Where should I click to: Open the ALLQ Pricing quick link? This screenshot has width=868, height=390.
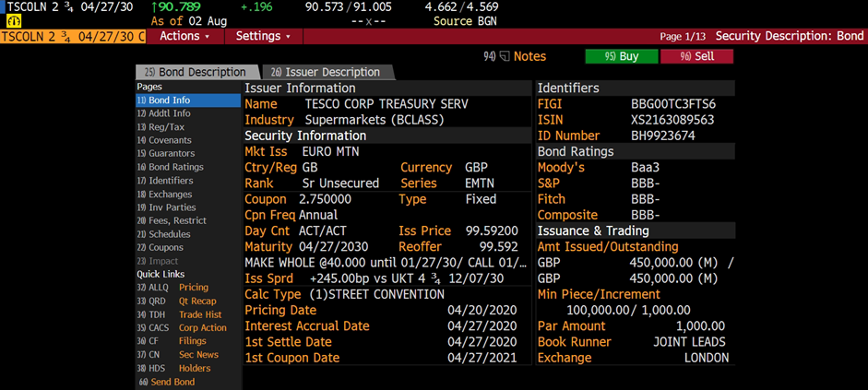[x=172, y=288]
